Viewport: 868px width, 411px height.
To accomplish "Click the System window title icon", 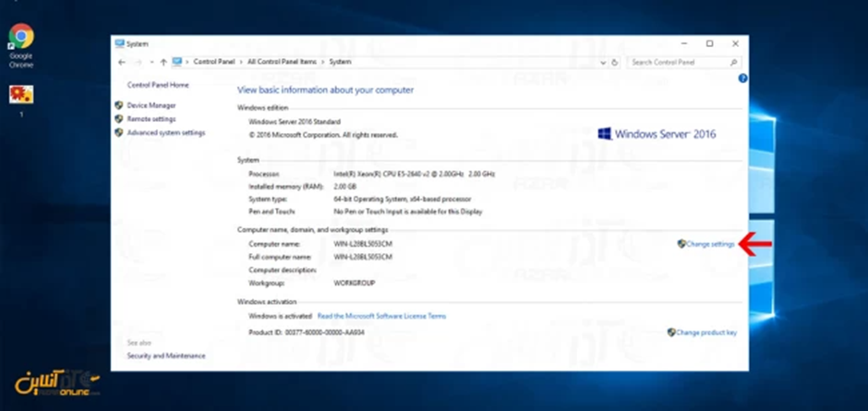I will [x=119, y=43].
